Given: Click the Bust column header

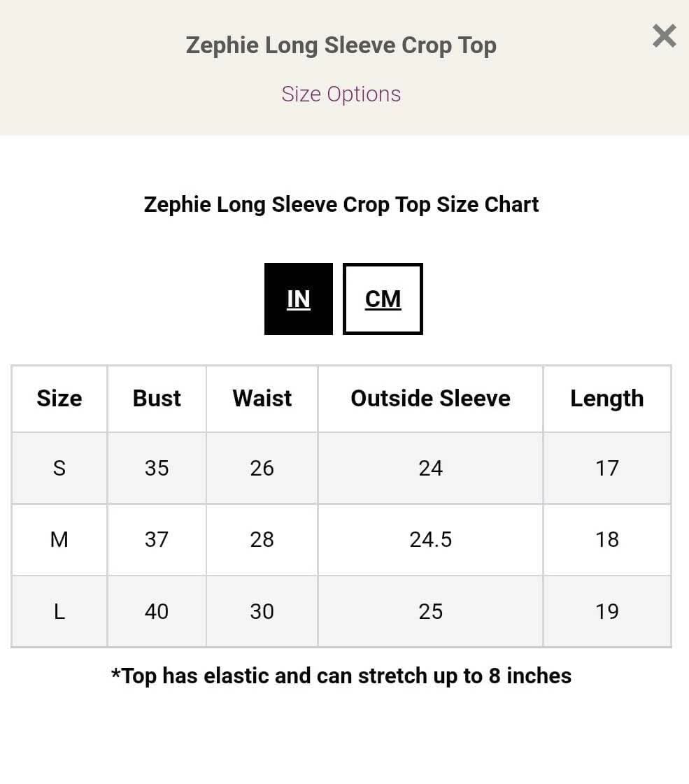Looking at the screenshot, I should pyautogui.click(x=157, y=398).
